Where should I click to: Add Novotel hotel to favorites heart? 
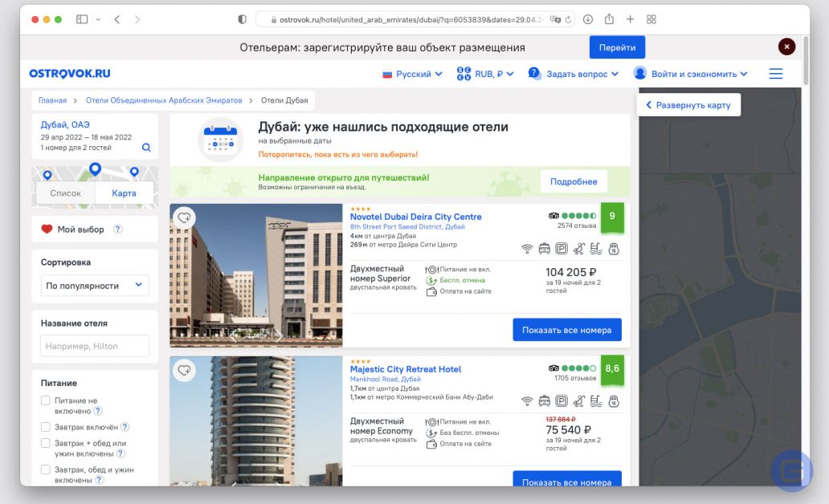pyautogui.click(x=184, y=217)
